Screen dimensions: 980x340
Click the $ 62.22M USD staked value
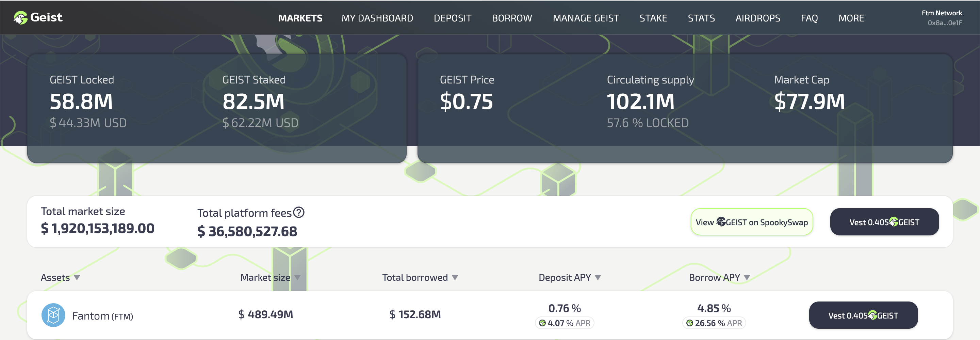click(x=261, y=123)
